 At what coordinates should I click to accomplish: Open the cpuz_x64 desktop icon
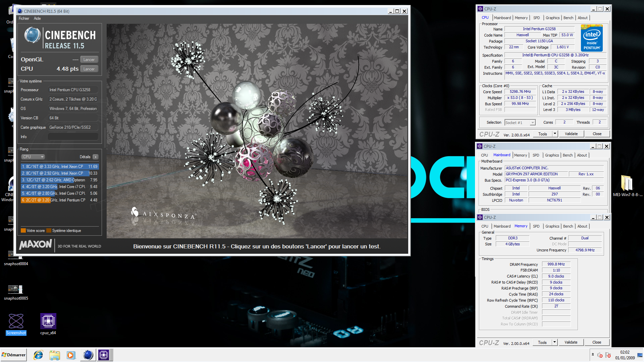pyautogui.click(x=48, y=324)
